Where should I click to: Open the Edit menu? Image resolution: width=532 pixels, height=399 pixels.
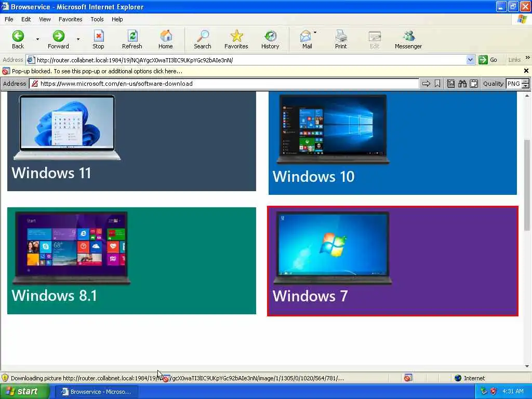[x=26, y=19]
